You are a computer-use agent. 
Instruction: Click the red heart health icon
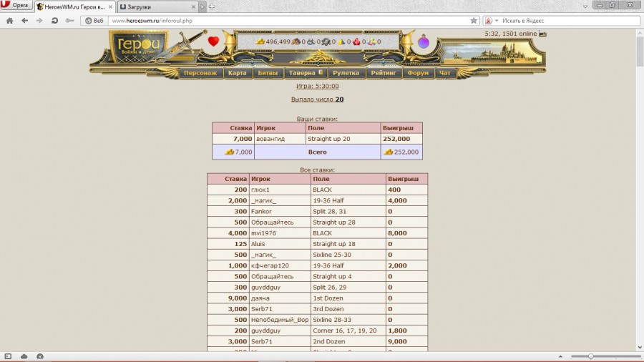pyautogui.click(x=213, y=41)
